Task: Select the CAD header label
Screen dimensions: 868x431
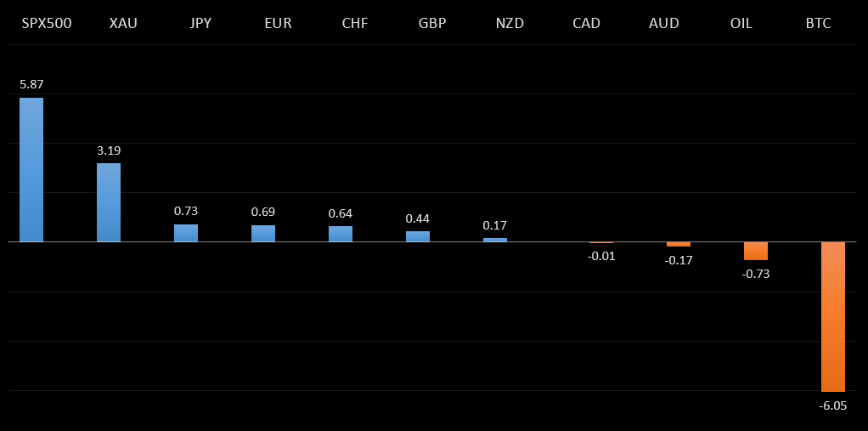Action: (587, 24)
